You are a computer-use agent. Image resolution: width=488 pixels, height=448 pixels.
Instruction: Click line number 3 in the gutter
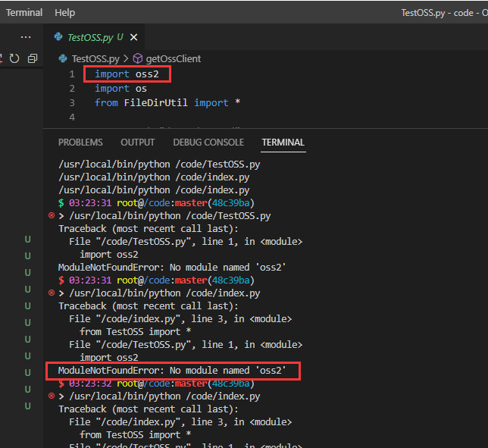click(x=72, y=103)
